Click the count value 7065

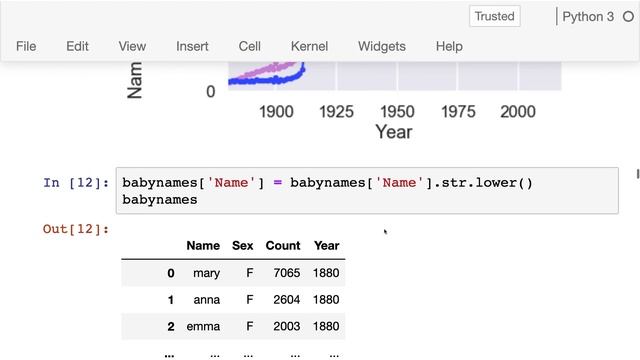pyautogui.click(x=287, y=273)
